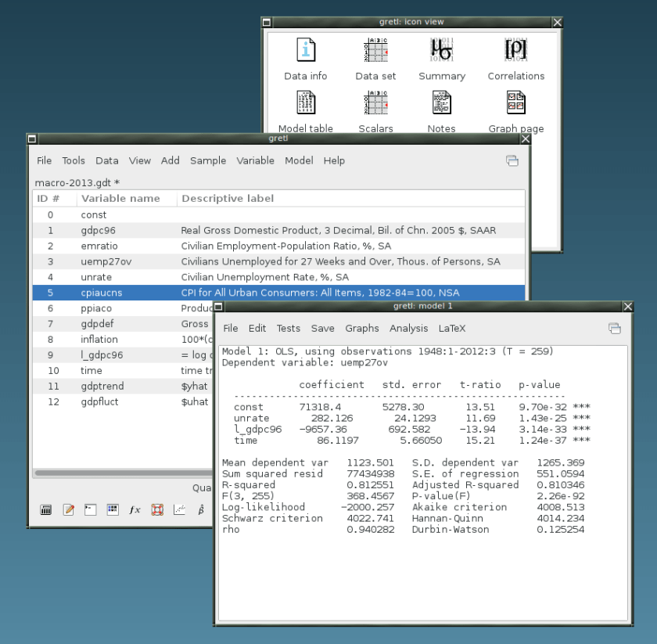The width and height of the screenshot is (657, 644).
Task: Open the Tests menu in the model window
Action: click(x=288, y=329)
